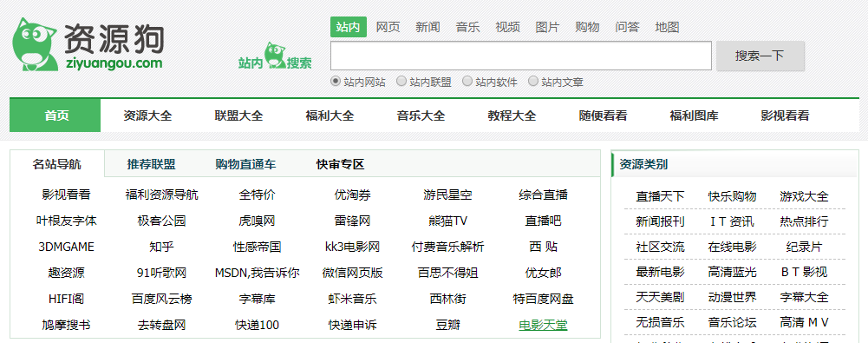Select the 站内文章 radio button

[532, 82]
